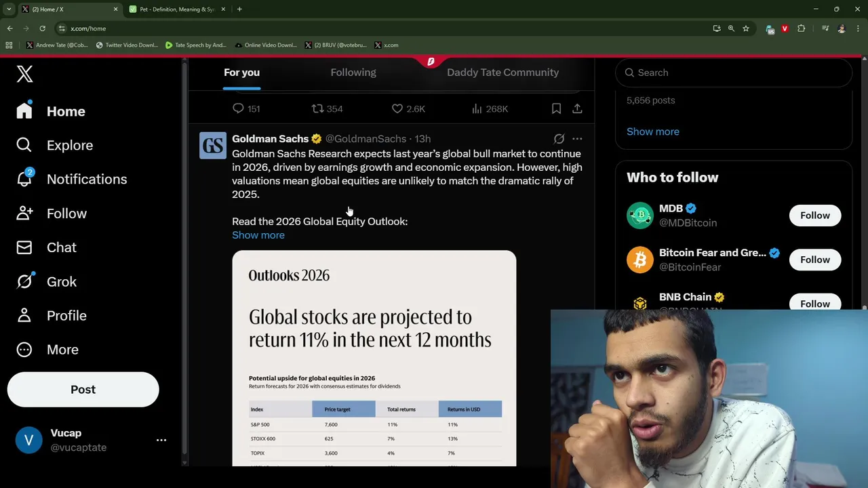Open Bitcoin Fear and Greed avatar
This screenshot has height=488, width=868.
(x=639, y=260)
